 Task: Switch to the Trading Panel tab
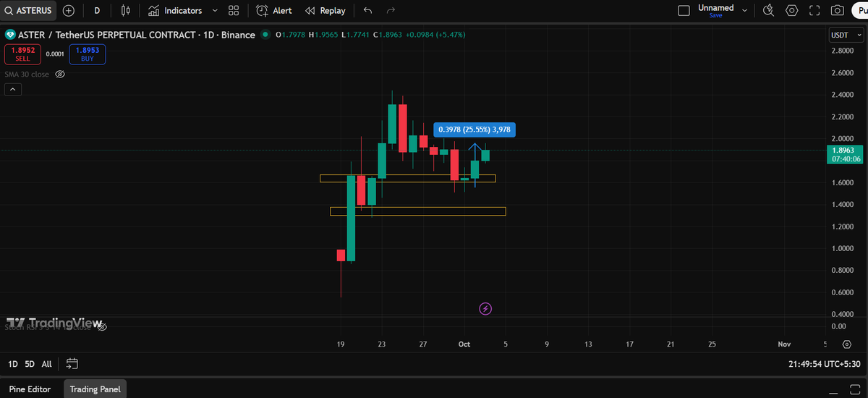click(95, 389)
